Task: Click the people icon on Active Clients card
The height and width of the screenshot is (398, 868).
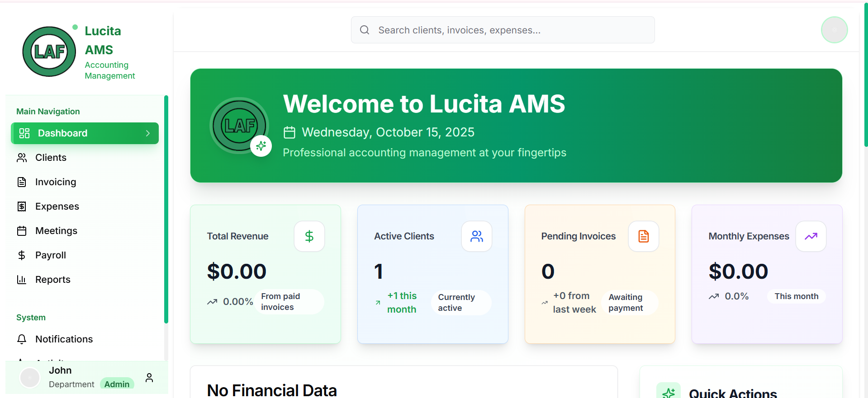Action: tap(476, 236)
